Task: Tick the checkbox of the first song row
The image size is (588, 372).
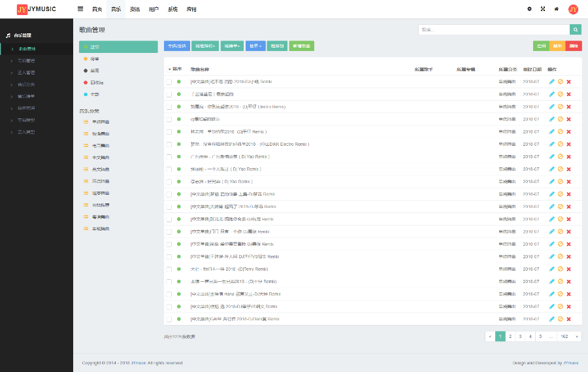Action: (169, 82)
